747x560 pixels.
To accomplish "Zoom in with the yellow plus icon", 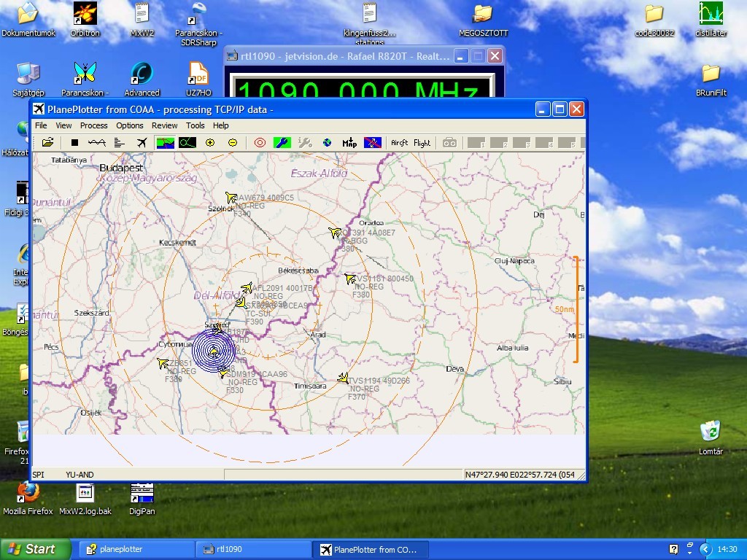I will (x=210, y=142).
